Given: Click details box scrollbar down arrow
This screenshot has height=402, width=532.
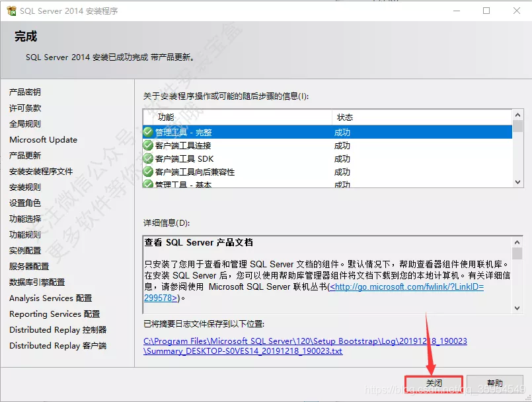Looking at the screenshot, I should click(x=517, y=308).
